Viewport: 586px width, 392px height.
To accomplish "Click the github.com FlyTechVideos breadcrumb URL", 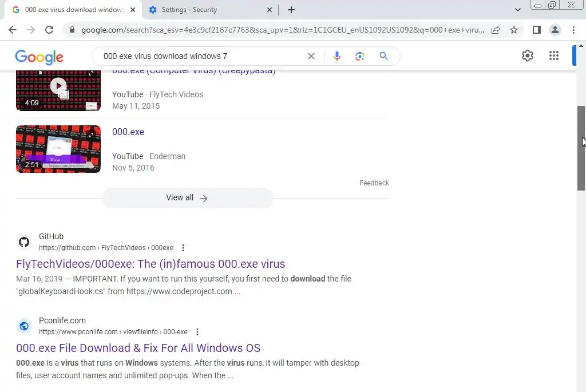I will [x=106, y=248].
